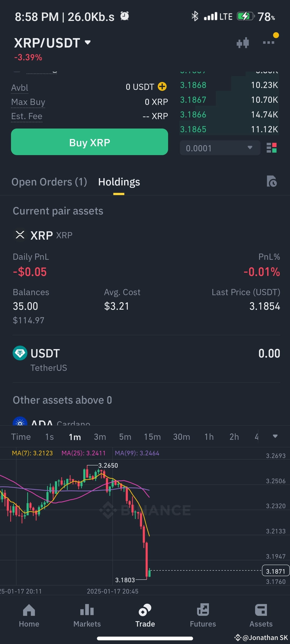Tap the yellow add USDT plus icon
This screenshot has width=290, height=644.
point(162,86)
